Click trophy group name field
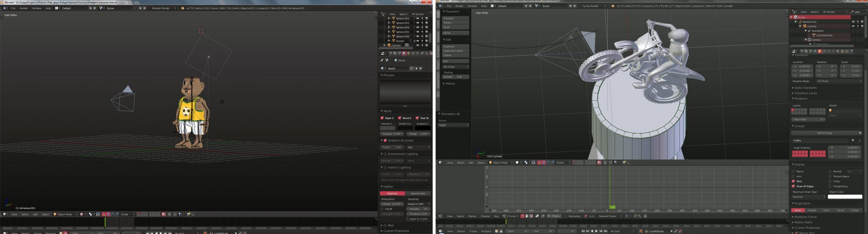 821,140
